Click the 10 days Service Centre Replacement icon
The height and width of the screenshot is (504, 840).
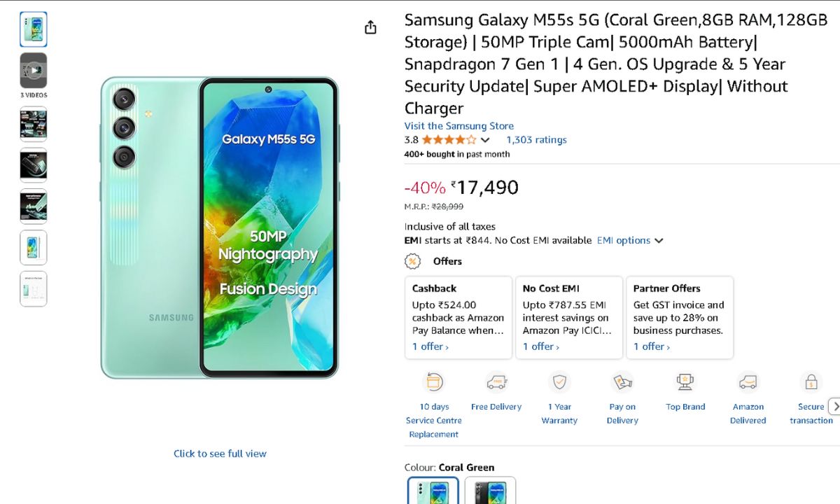coord(434,382)
